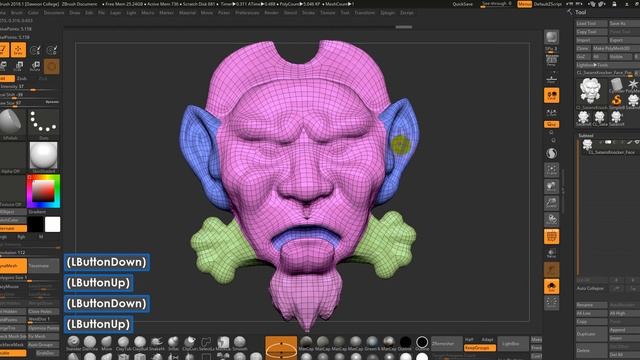Toggle the Transp transparency button
Viewport: 640px width, 360px height.
tap(551, 253)
